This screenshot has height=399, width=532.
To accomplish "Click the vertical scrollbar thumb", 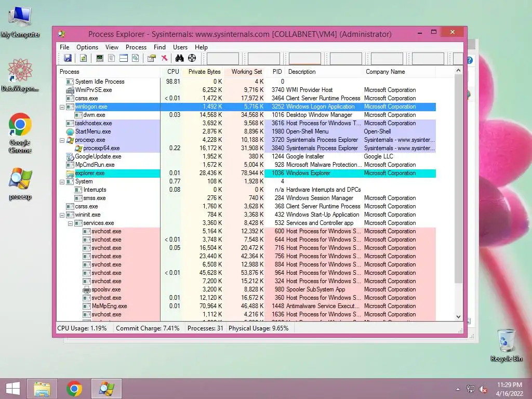I will point(458,178).
